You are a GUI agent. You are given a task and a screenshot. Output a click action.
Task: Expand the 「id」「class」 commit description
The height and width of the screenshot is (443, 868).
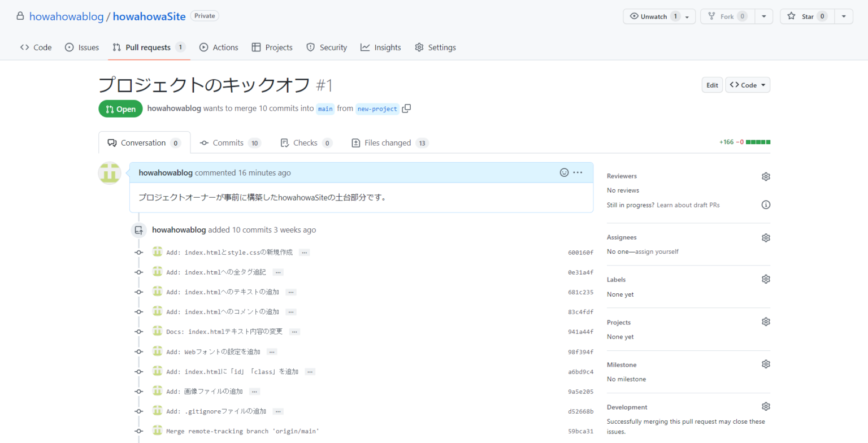pos(310,372)
